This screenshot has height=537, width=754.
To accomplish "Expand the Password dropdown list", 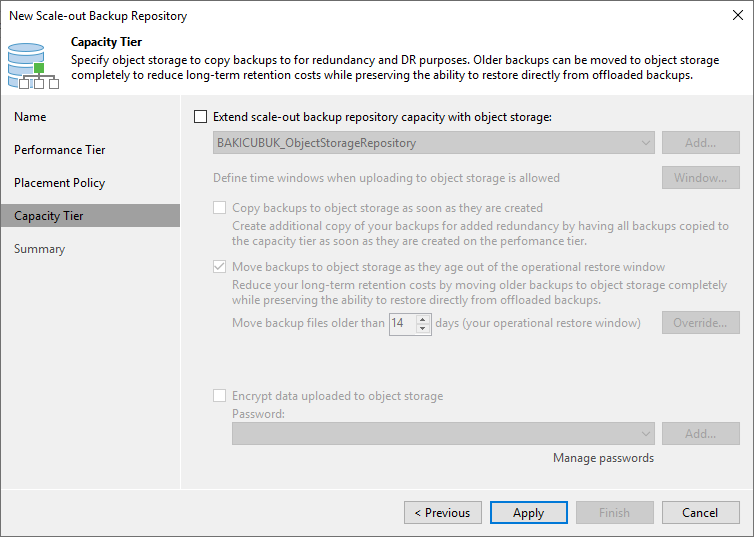I will point(443,434).
